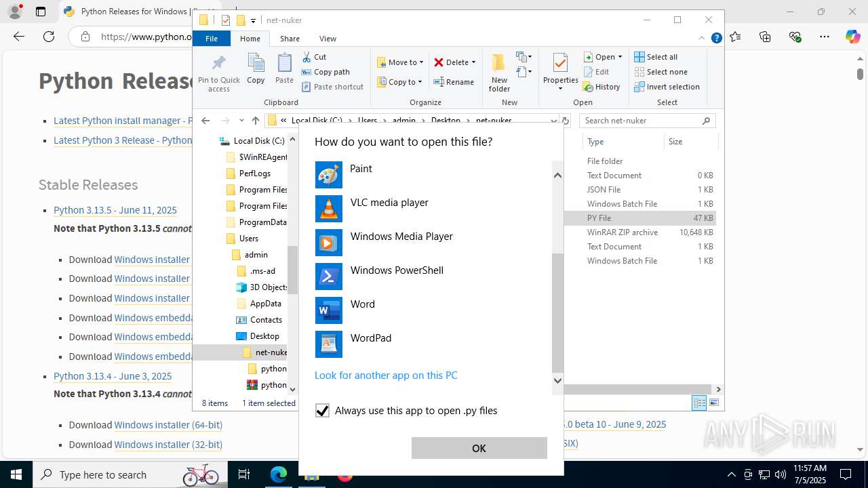
Task: Create a New folder from ribbon
Action: pyautogui.click(x=499, y=73)
